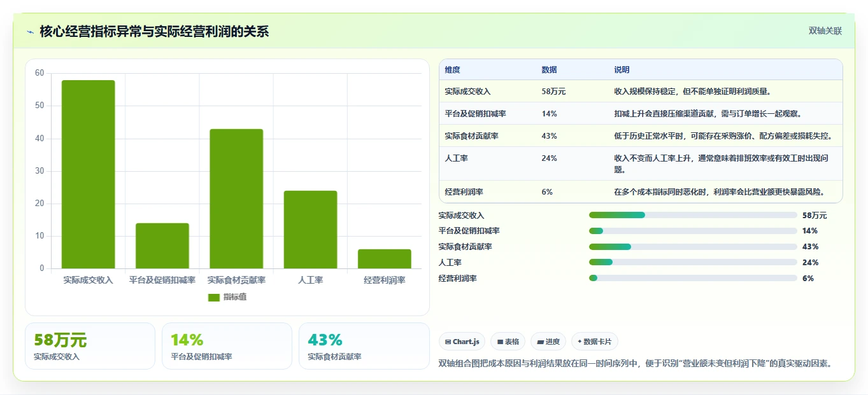Click the 平台及促销扣减率 bar in chart
The image size is (868, 395).
[162, 246]
